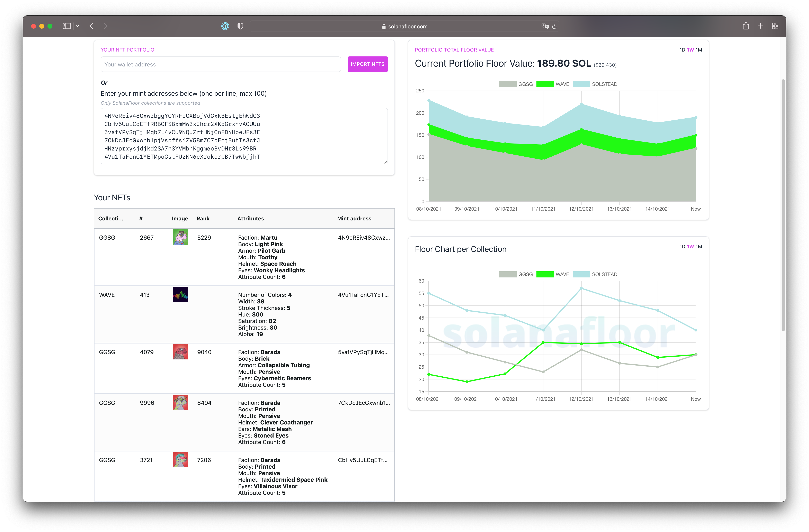Switch Floor Chart per Collection to 1D

(x=682, y=247)
